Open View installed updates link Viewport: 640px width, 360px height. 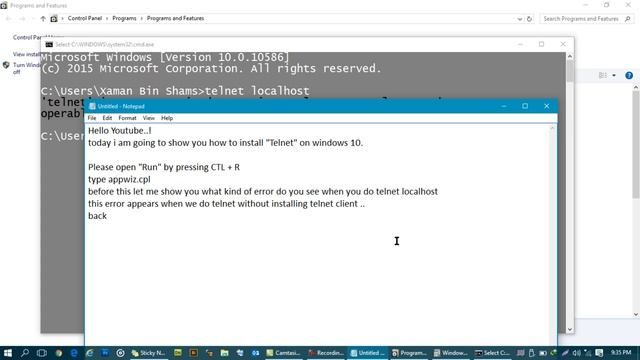click(27, 54)
